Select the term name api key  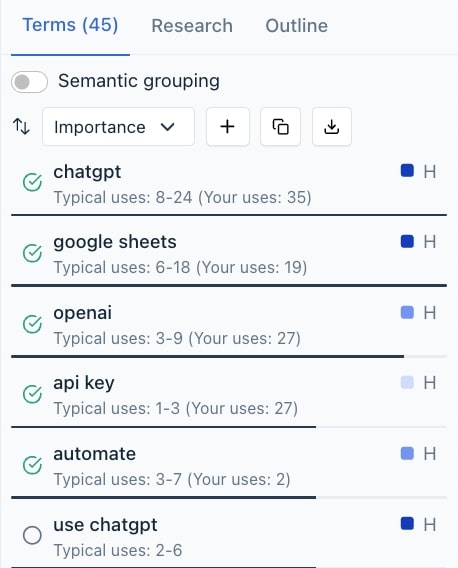(84, 383)
